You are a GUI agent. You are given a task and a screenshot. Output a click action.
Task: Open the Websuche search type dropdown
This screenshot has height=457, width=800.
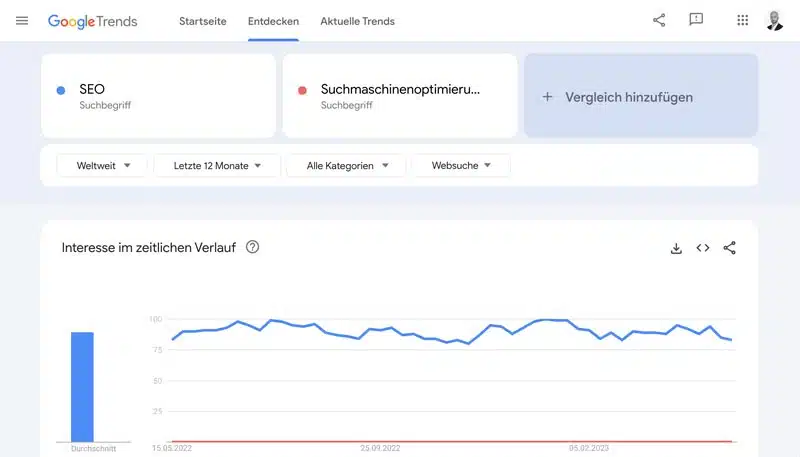461,166
